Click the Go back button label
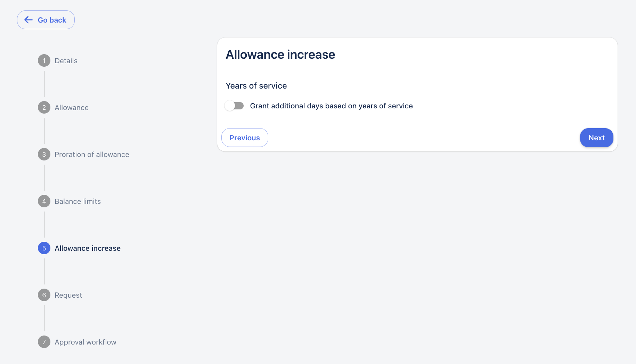This screenshot has height=364, width=636. (52, 20)
